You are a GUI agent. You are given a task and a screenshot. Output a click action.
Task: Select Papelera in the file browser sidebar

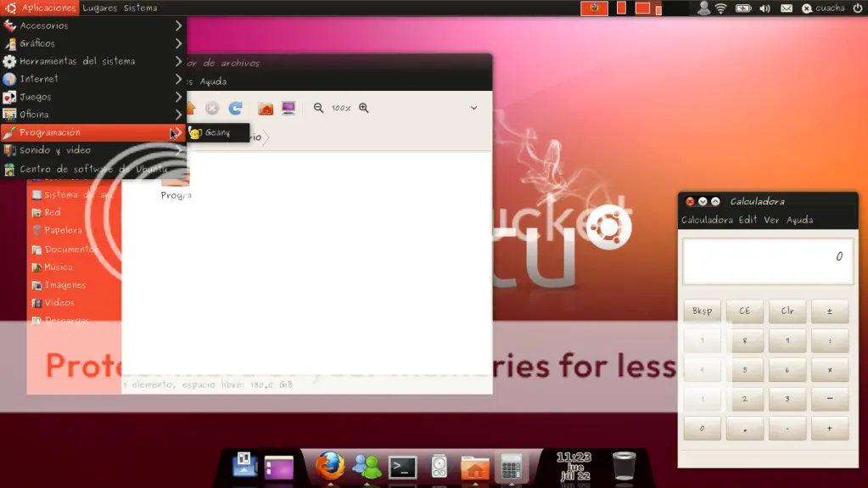[58, 230]
